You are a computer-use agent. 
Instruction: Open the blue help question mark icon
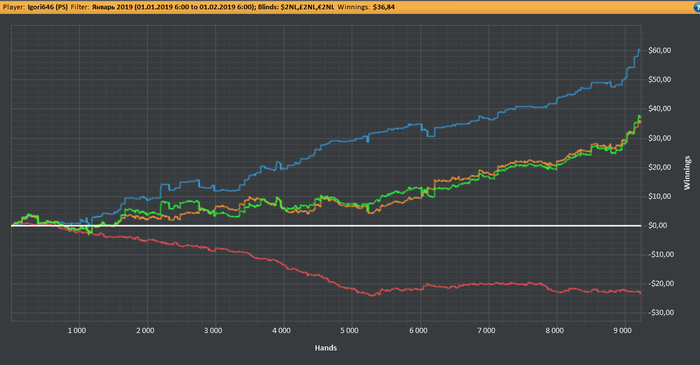click(697, 7)
